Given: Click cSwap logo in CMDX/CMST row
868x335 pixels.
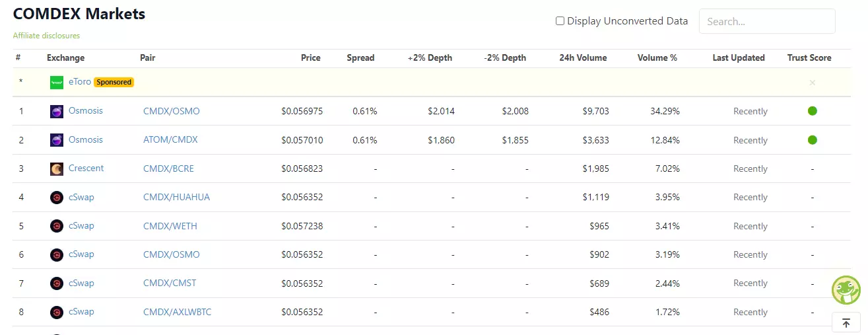Looking at the screenshot, I should pyautogui.click(x=57, y=283).
